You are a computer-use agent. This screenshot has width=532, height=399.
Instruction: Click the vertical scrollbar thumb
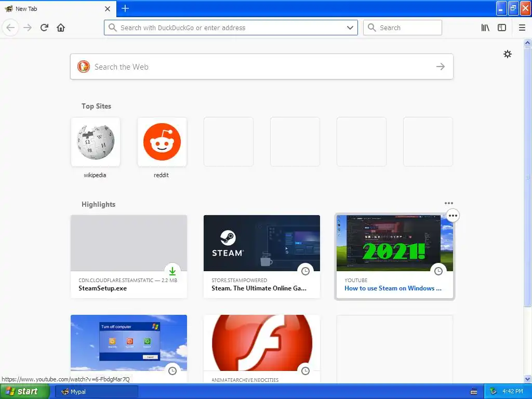click(x=528, y=177)
